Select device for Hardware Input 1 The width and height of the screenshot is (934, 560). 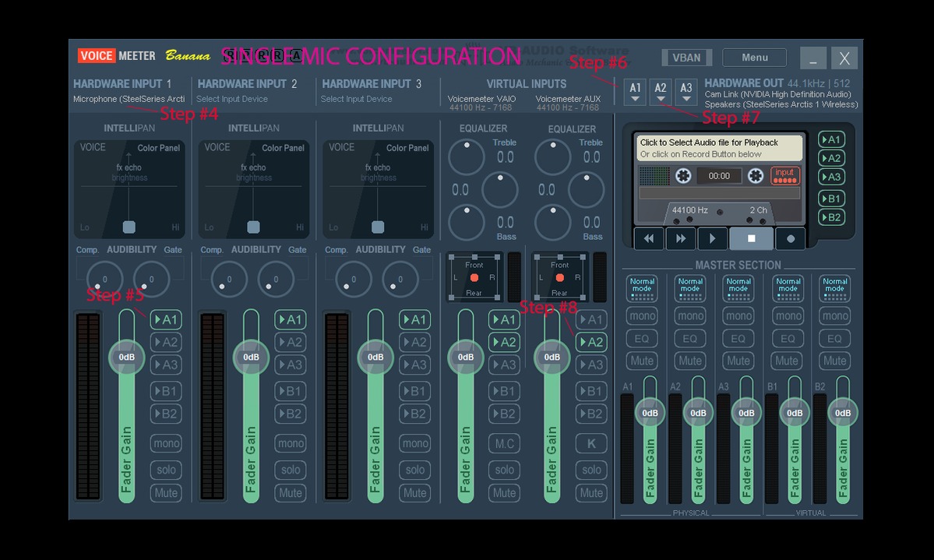pyautogui.click(x=129, y=99)
